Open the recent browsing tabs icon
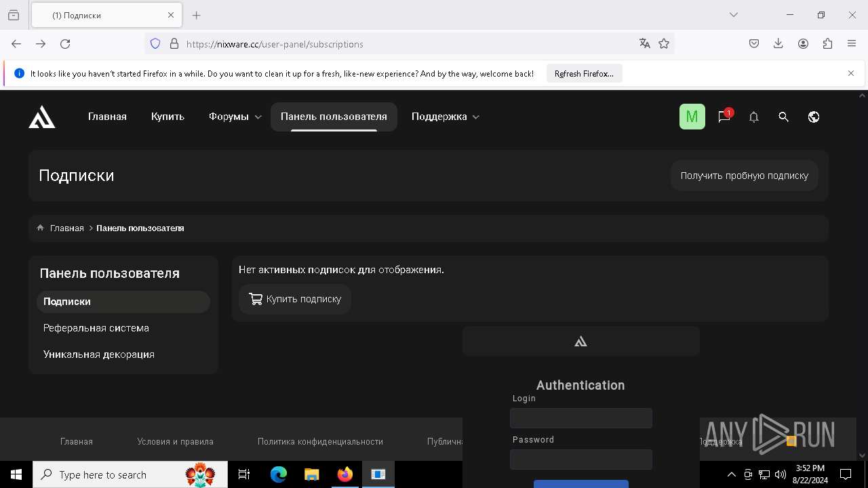This screenshot has height=488, width=868. click(x=14, y=15)
